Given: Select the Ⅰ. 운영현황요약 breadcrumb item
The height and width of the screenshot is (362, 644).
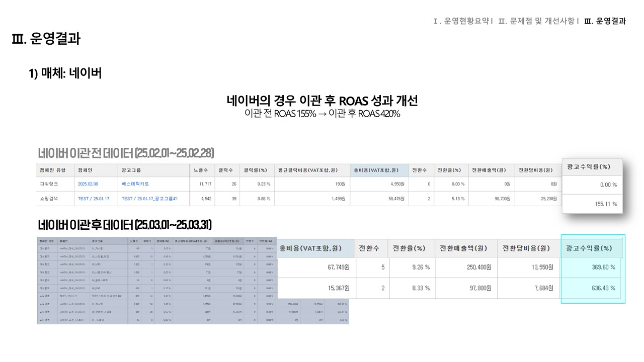Looking at the screenshot, I should [x=460, y=21].
